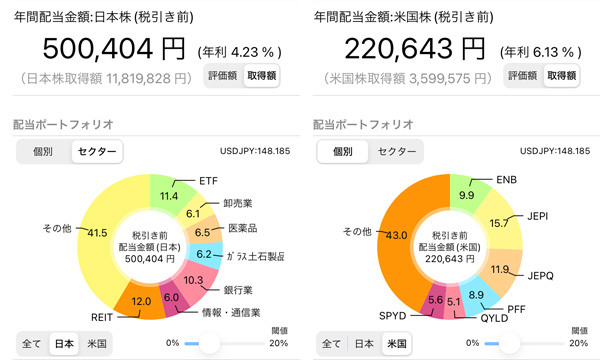This screenshot has width=600, height=360.
Task: Select 個別 tab in US portfolio
Action: (342, 151)
